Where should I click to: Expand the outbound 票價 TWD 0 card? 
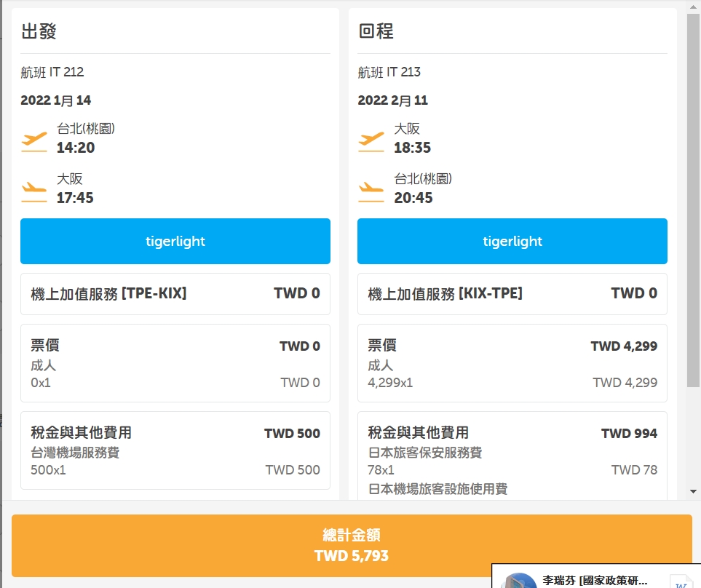(175, 363)
